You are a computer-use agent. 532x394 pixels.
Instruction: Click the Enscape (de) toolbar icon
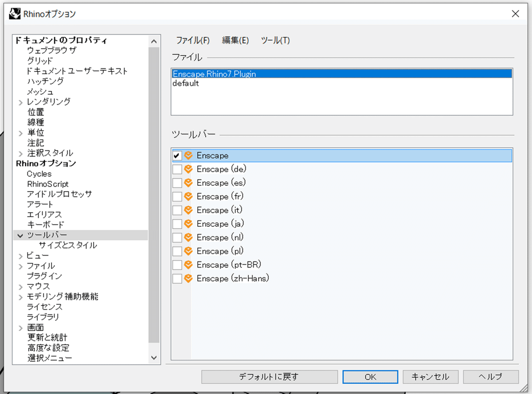tap(188, 169)
